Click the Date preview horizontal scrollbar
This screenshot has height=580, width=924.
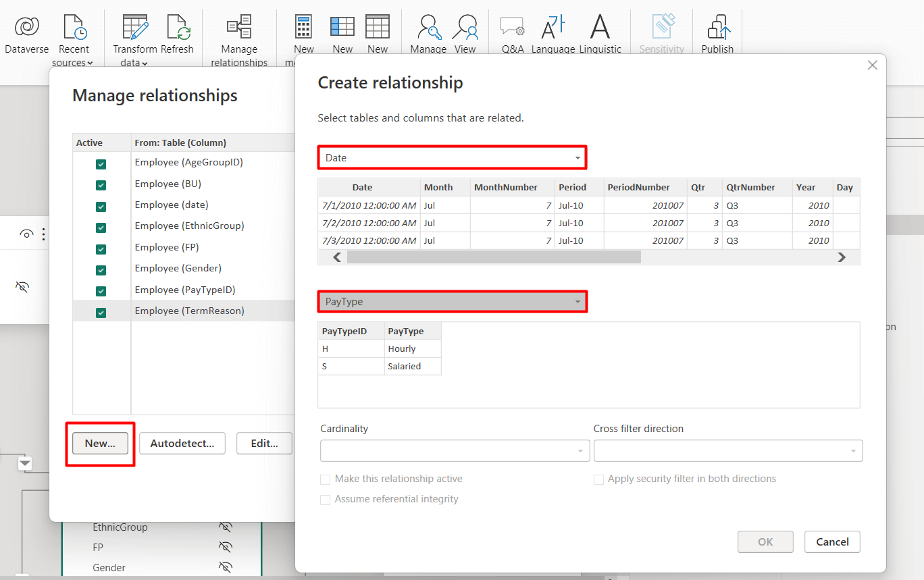(x=493, y=257)
